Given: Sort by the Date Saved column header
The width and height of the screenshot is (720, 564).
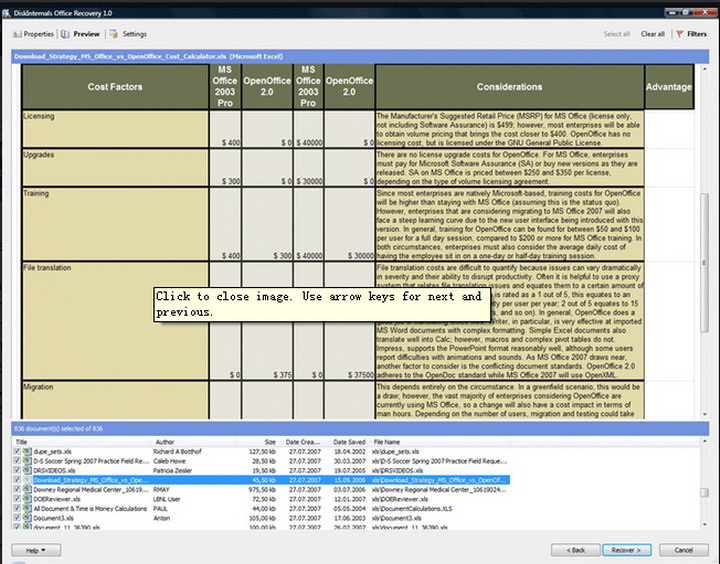Looking at the screenshot, I should point(349,441).
